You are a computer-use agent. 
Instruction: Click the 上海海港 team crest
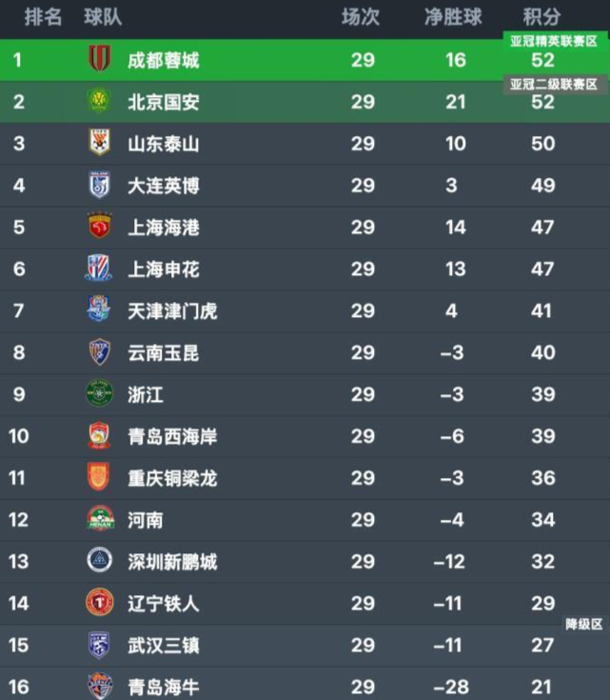pos(99,226)
